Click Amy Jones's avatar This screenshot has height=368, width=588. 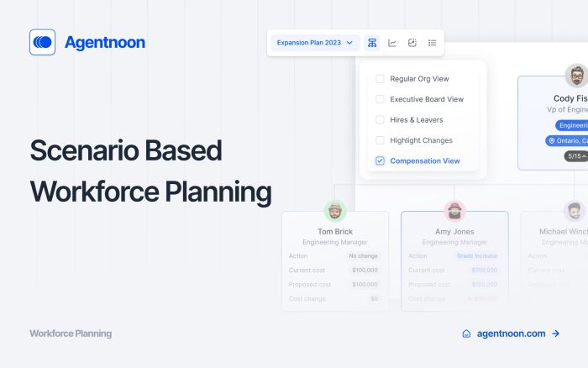coord(454,211)
